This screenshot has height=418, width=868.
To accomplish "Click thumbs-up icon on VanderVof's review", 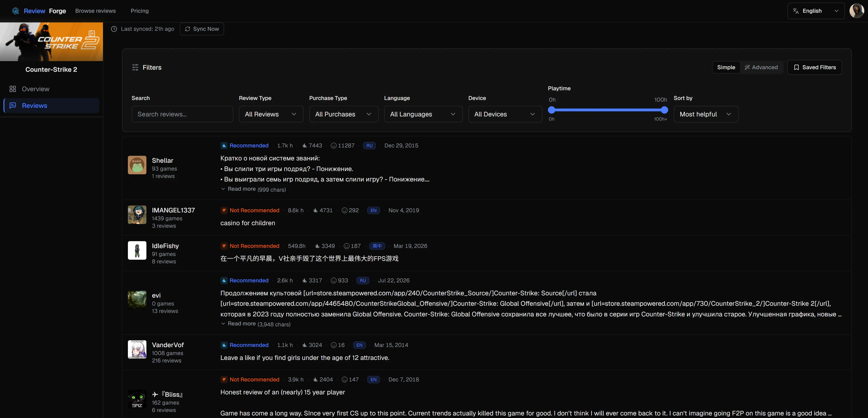I will (224, 345).
